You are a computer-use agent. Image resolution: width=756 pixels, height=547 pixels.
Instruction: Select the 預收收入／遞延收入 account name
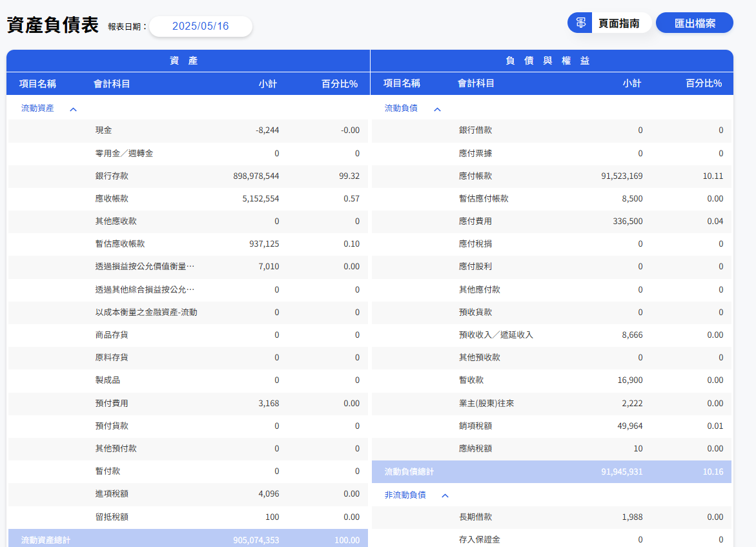pos(496,335)
